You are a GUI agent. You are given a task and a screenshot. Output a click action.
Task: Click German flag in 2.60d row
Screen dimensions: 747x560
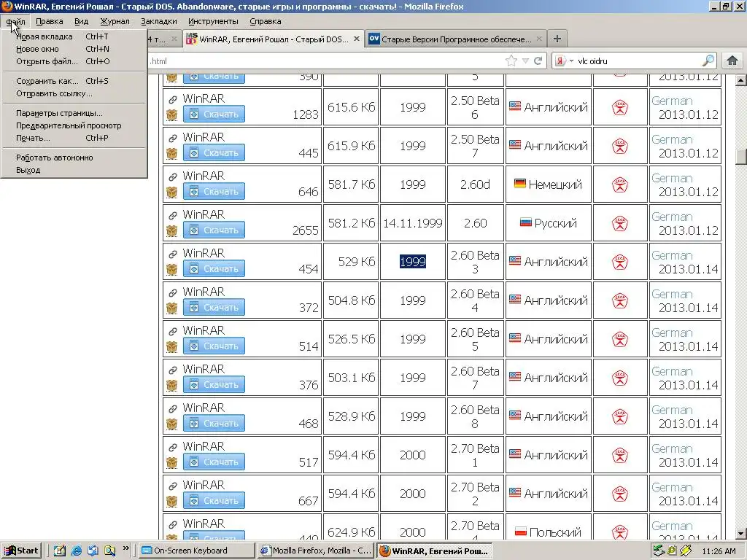coord(520,183)
